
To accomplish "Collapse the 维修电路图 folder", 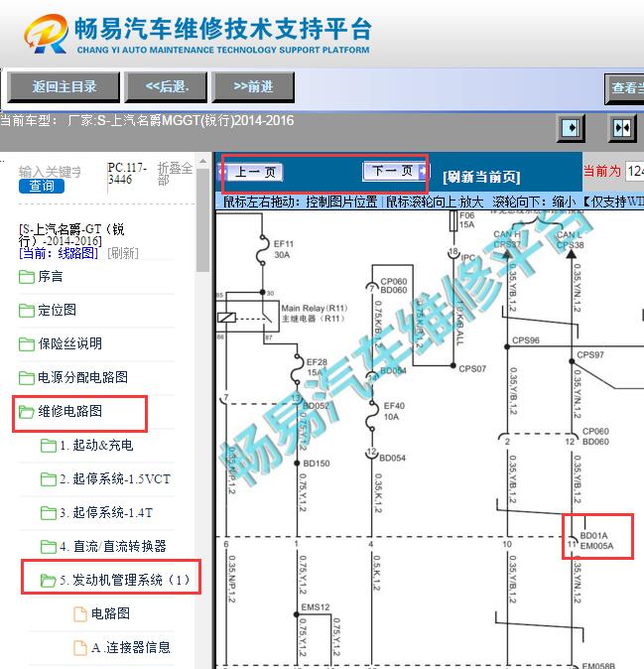I will point(69,411).
